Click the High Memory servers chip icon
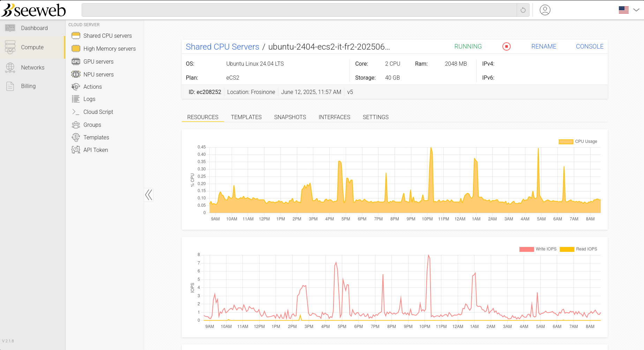Image resolution: width=644 pixels, height=350 pixels. [x=76, y=49]
